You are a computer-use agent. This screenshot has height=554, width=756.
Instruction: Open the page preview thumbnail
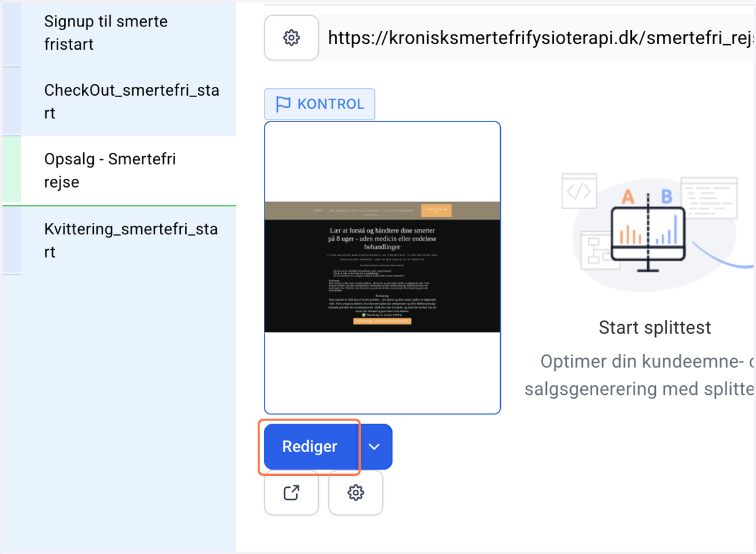[x=382, y=268]
